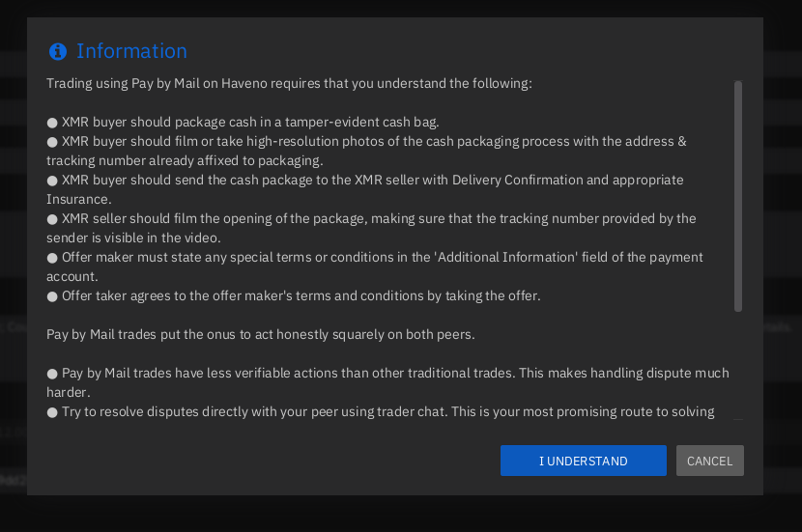Click the bullet before 'Pay by Mail trades have less'

(52, 374)
